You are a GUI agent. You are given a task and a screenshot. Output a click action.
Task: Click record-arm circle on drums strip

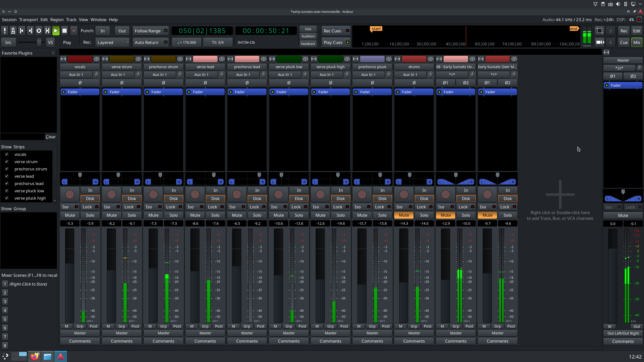click(x=404, y=194)
